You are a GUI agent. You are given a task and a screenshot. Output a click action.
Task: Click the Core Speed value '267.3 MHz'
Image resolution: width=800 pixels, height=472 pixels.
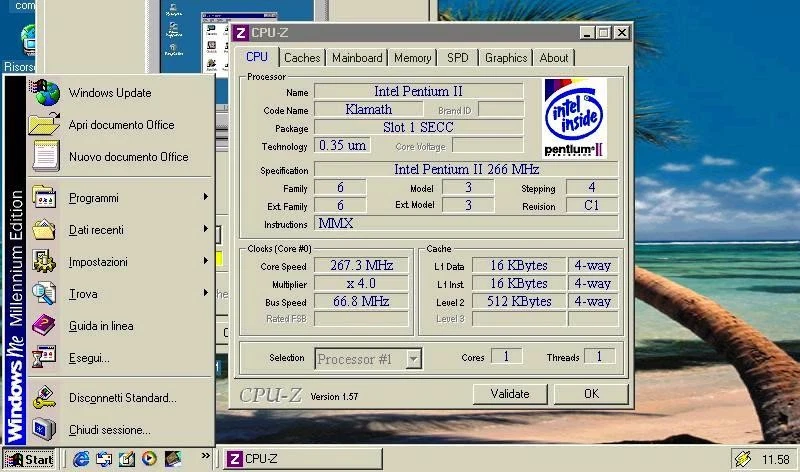pos(361,265)
